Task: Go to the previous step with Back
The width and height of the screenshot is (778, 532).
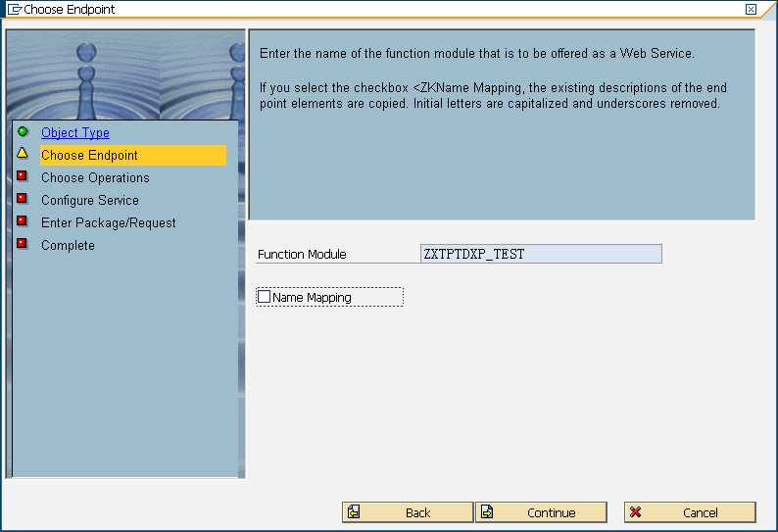Action: click(x=408, y=512)
